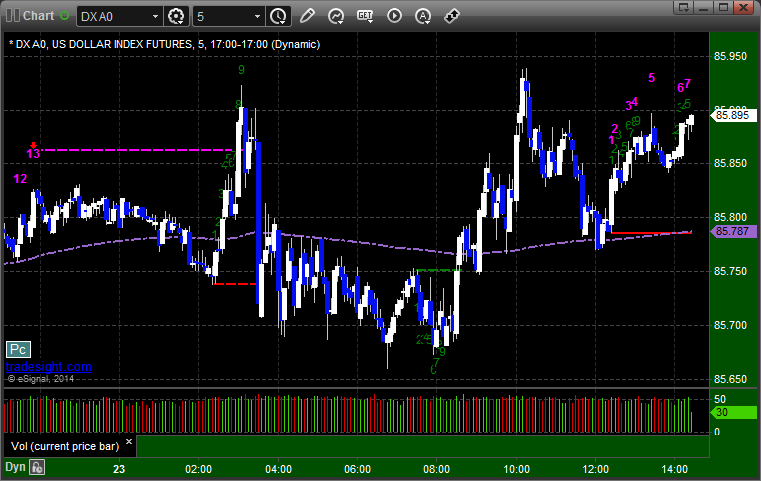This screenshot has width=761, height=481.
Task: Click the 14:00 time axis label
Action: click(675, 469)
